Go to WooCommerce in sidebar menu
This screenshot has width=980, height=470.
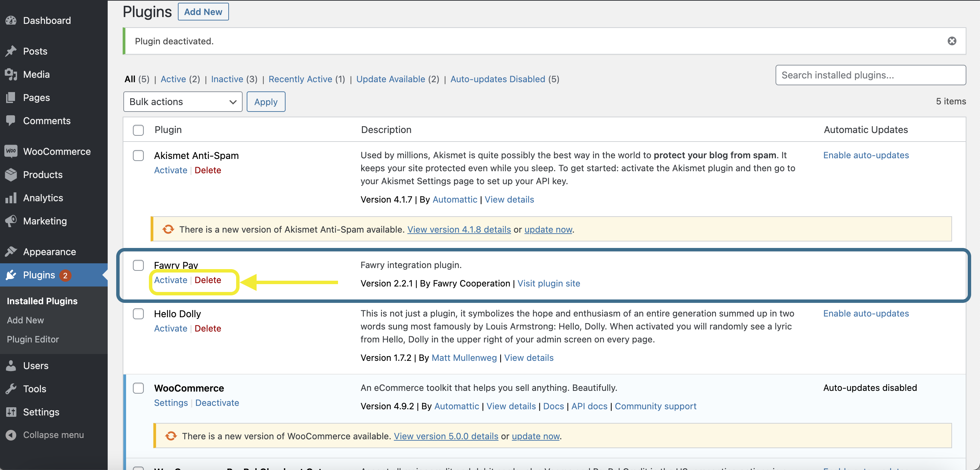click(x=57, y=151)
